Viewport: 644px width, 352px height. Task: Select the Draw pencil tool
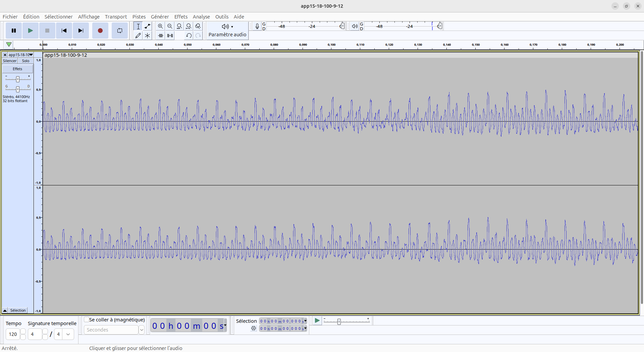pos(138,36)
